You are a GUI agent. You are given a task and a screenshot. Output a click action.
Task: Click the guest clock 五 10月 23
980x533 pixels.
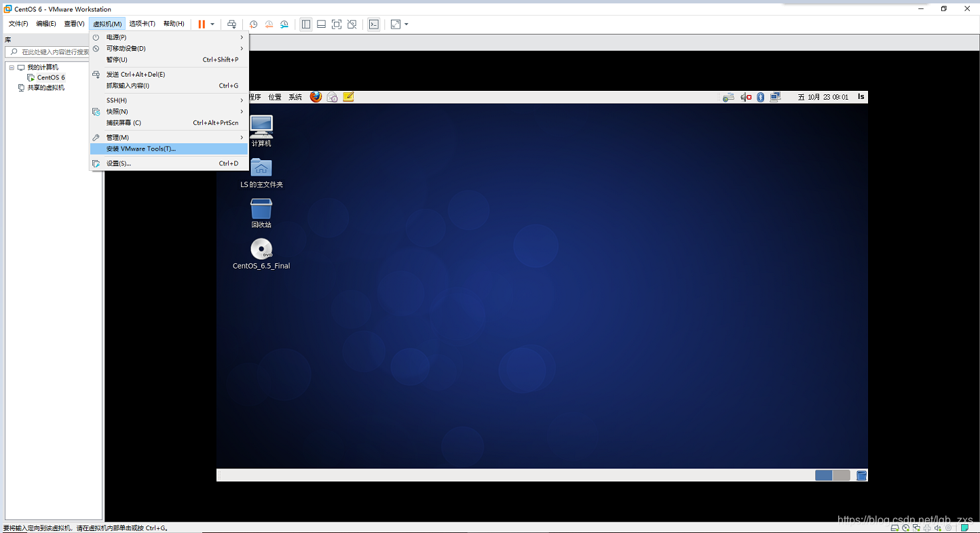[x=823, y=97]
